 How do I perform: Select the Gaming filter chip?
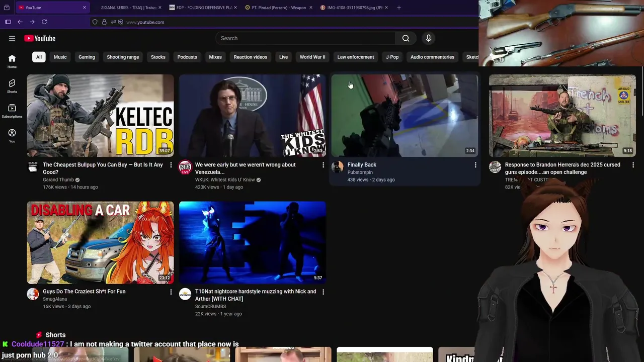[x=87, y=57]
